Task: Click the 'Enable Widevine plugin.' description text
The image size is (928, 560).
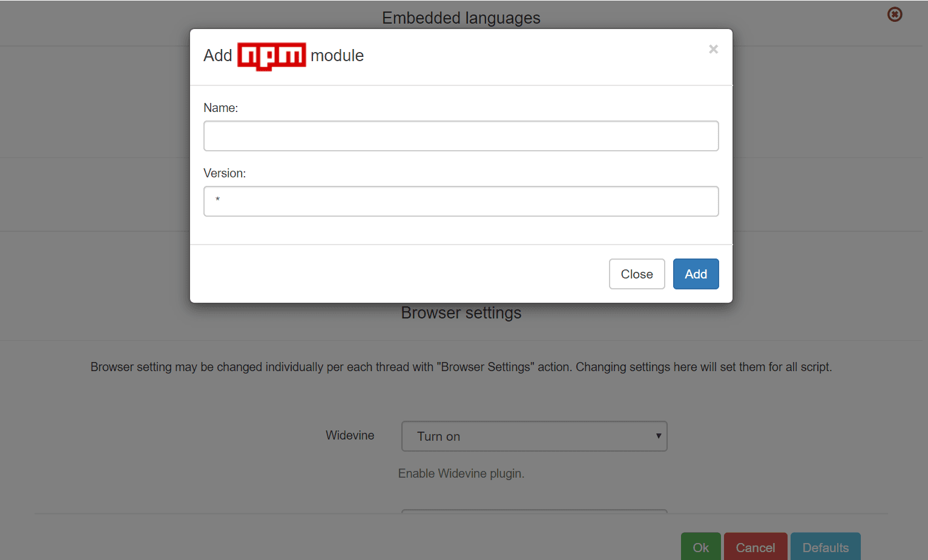Action: (x=461, y=473)
